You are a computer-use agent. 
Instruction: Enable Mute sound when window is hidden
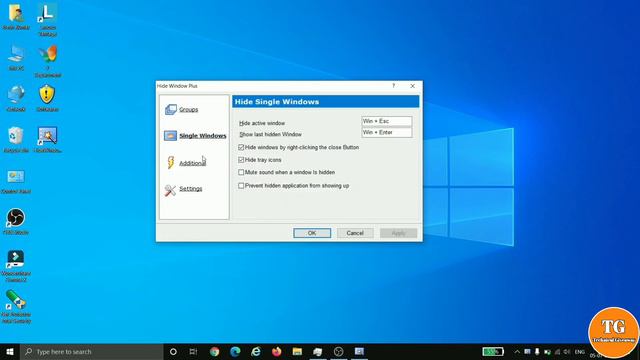coord(241,172)
